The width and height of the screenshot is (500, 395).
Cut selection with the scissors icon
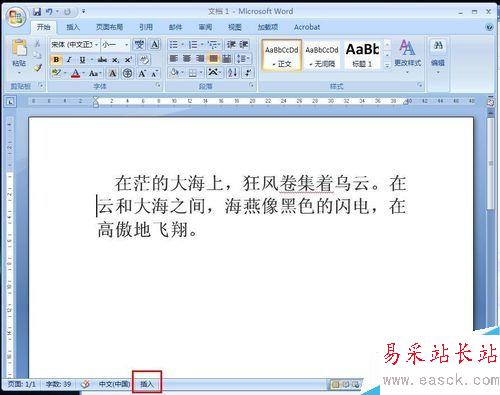(x=37, y=43)
